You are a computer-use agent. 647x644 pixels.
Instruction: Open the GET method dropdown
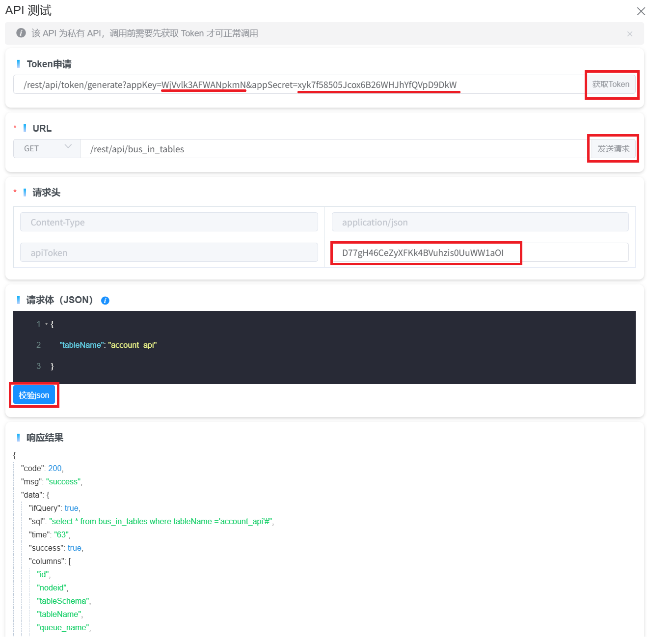click(47, 148)
